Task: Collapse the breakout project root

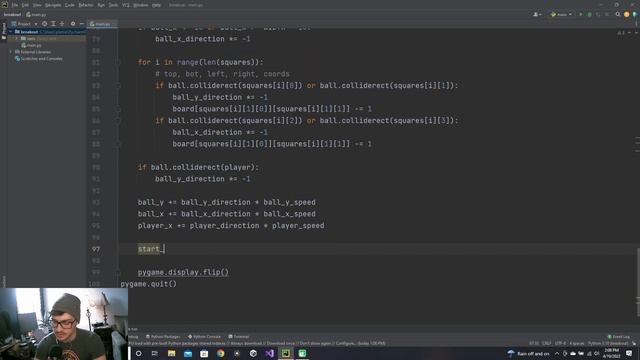Action: point(11,31)
